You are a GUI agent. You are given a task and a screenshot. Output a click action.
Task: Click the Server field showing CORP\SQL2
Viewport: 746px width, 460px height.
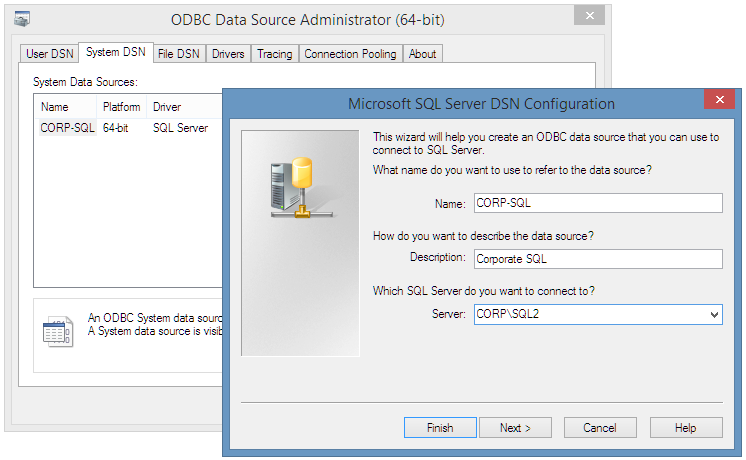tap(588, 314)
